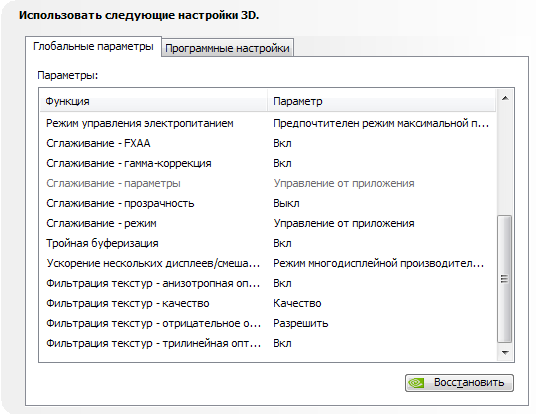Select Сглаживание - режим setting row
536x414 pixels.
[268, 223]
